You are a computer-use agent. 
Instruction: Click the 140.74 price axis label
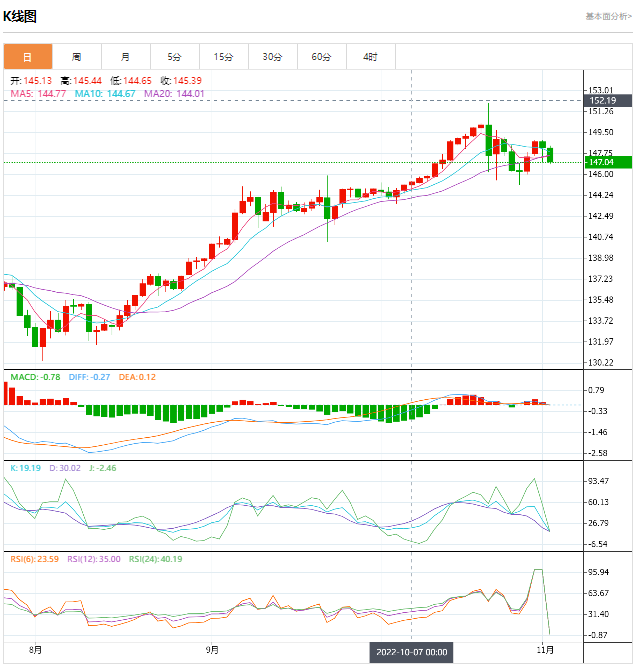tap(601, 237)
